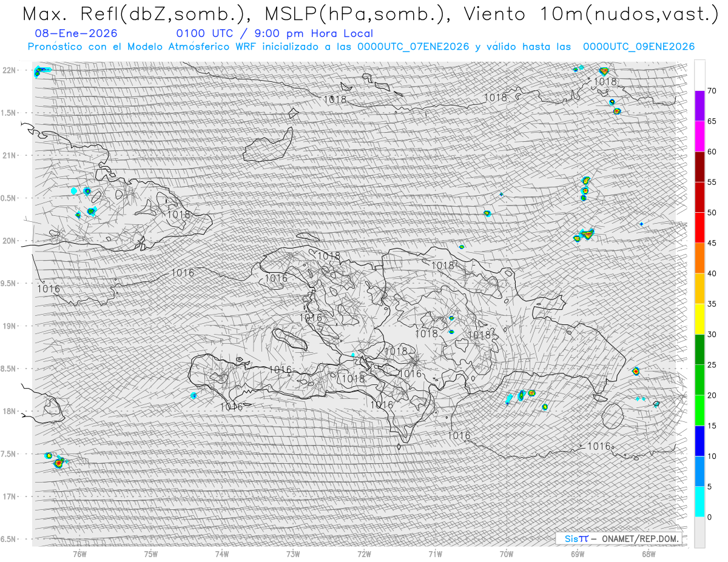Image resolution: width=728 pixels, height=562 pixels.
Task: Click the init time '0000UTC_07ENE2026'
Action: (413, 47)
